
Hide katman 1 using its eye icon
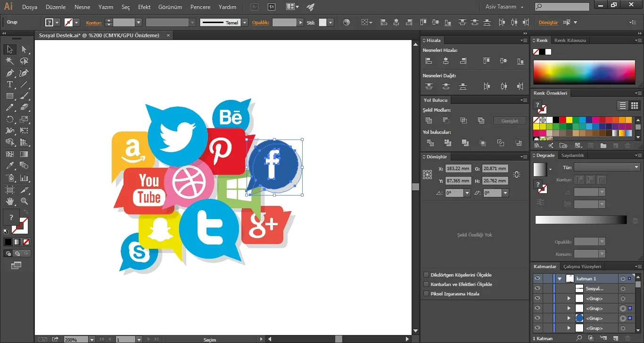[x=537, y=278]
